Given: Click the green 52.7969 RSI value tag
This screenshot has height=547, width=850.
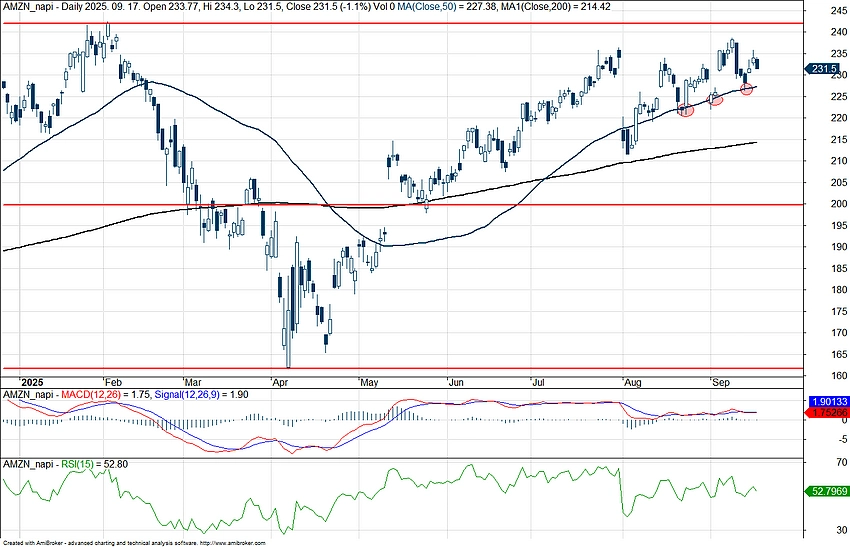Looking at the screenshot, I should pyautogui.click(x=825, y=492).
